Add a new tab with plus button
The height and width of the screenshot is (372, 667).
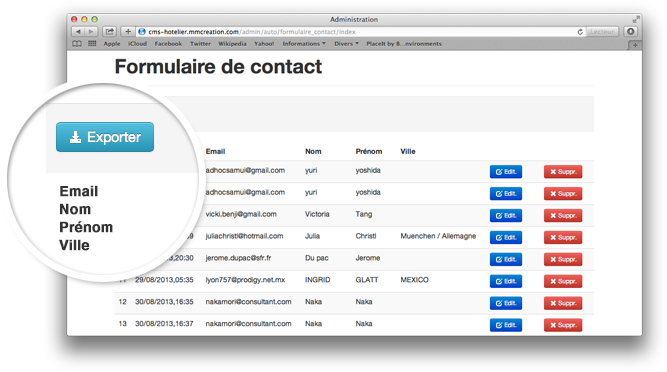click(635, 45)
